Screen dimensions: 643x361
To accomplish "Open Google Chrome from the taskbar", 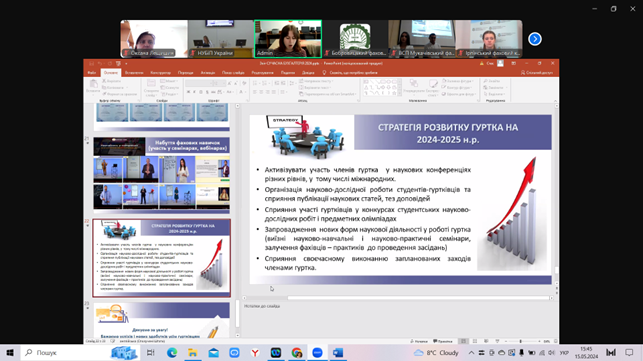I will (x=297, y=352).
